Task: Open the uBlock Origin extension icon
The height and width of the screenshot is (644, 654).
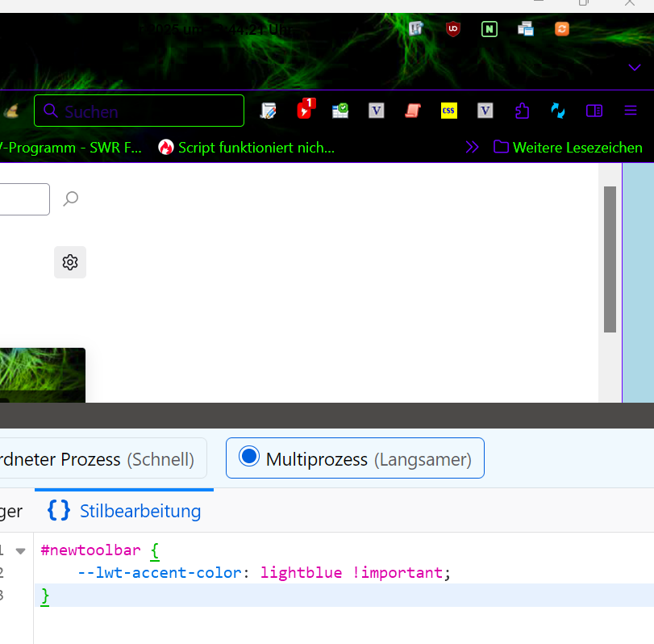Action: pos(453,29)
